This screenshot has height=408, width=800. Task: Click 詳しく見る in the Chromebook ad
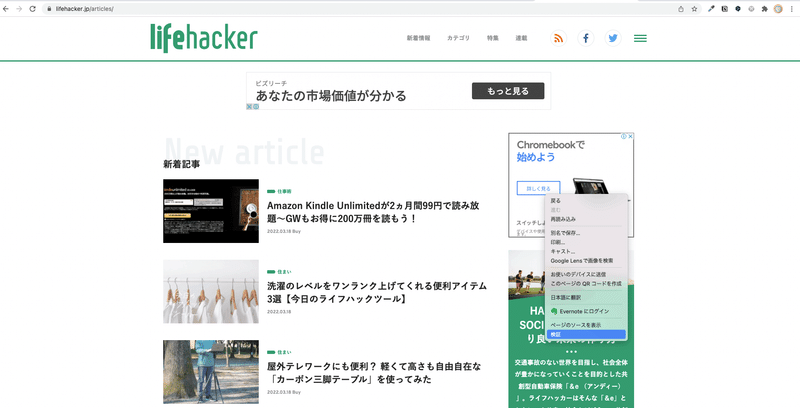538,188
